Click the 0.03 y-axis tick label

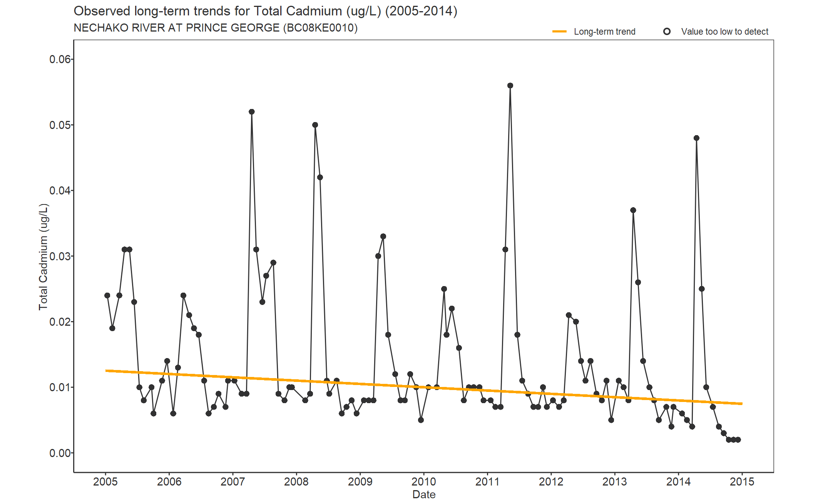(60, 256)
